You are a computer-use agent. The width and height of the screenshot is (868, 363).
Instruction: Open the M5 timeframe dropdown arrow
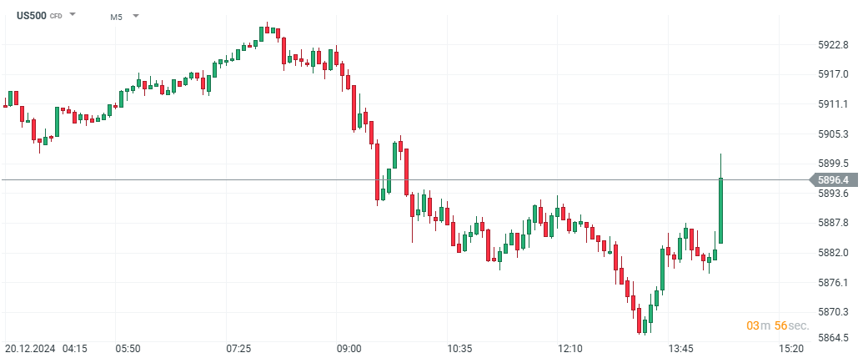tap(136, 16)
